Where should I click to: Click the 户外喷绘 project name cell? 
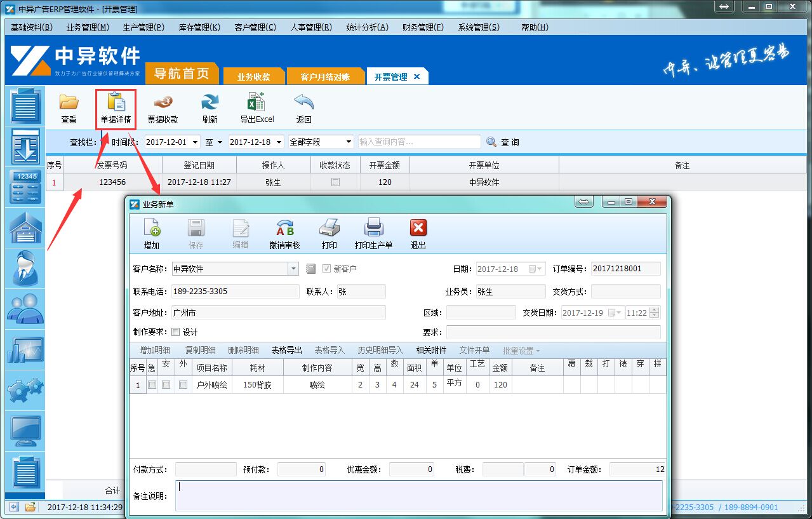pos(212,385)
